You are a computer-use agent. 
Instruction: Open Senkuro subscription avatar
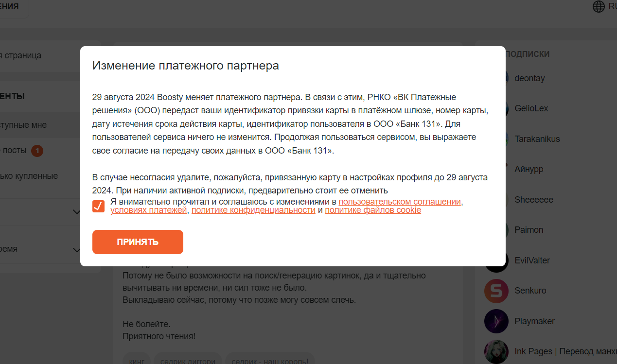(496, 291)
